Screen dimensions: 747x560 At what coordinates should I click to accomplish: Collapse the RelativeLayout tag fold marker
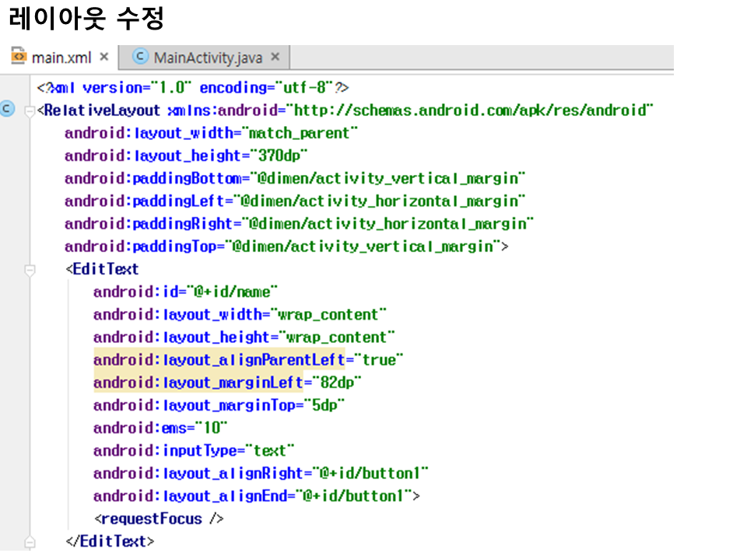pyautogui.click(x=30, y=110)
